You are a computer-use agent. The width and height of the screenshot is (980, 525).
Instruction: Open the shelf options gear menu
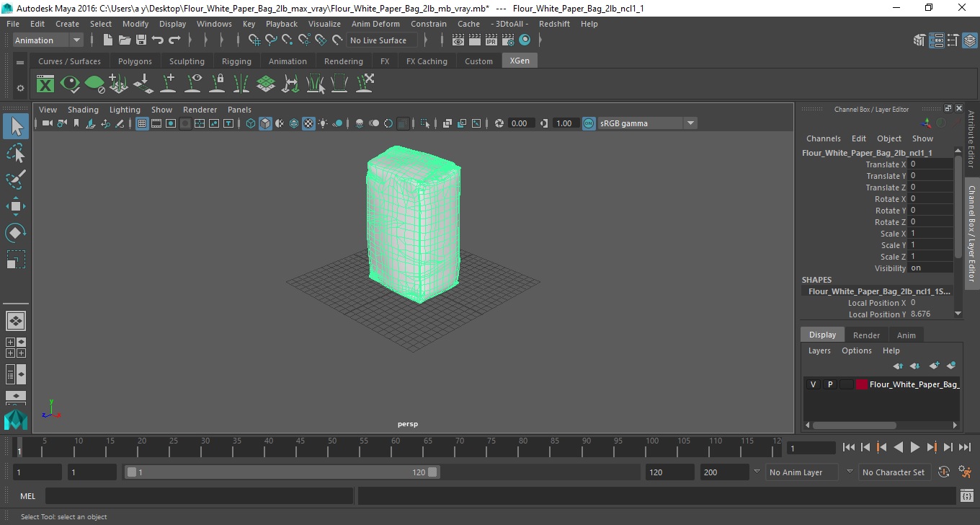[20, 88]
